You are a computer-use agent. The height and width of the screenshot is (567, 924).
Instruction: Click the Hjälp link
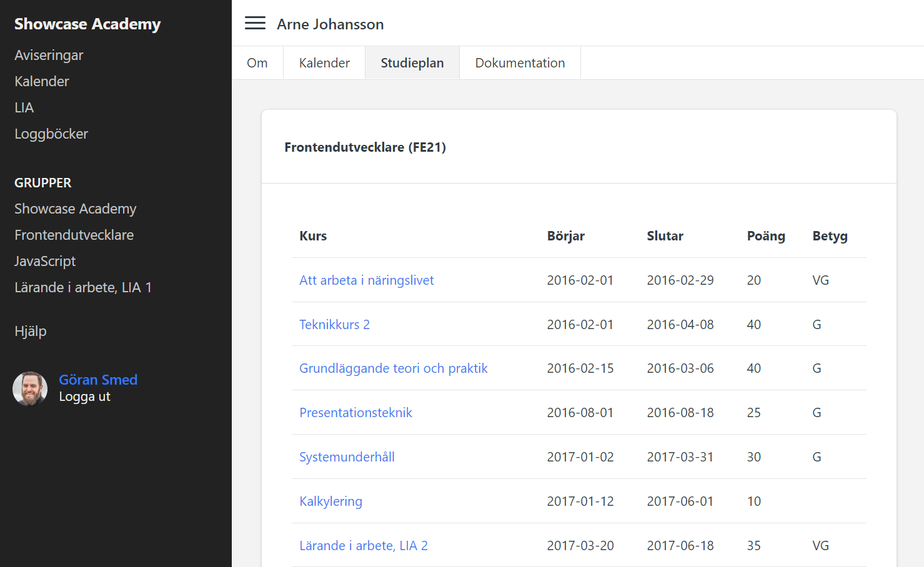pos(31,331)
